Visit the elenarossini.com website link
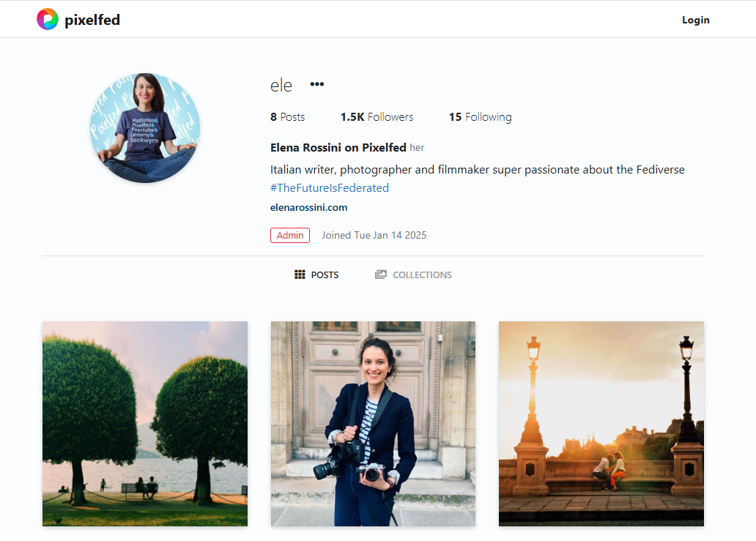 308,207
